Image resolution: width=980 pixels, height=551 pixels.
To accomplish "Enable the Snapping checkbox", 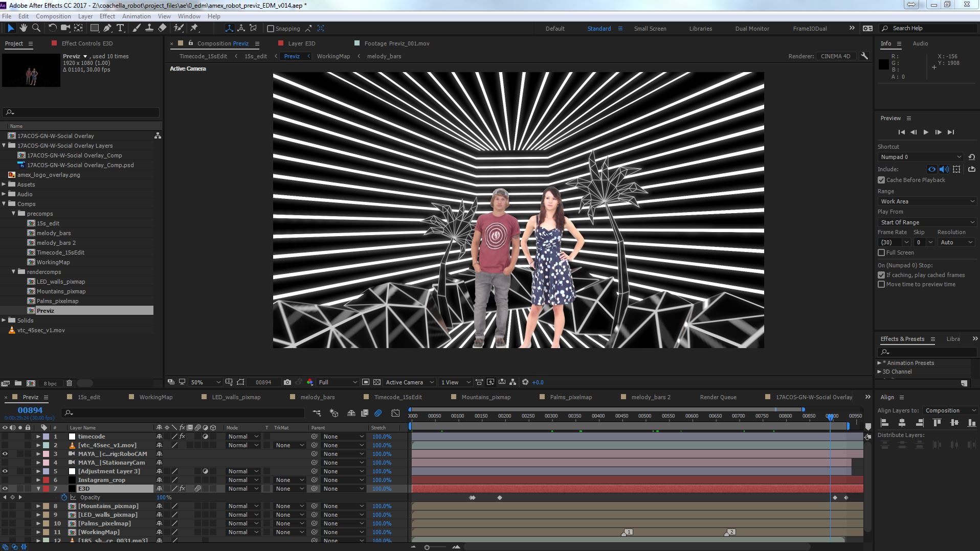I will (271, 29).
